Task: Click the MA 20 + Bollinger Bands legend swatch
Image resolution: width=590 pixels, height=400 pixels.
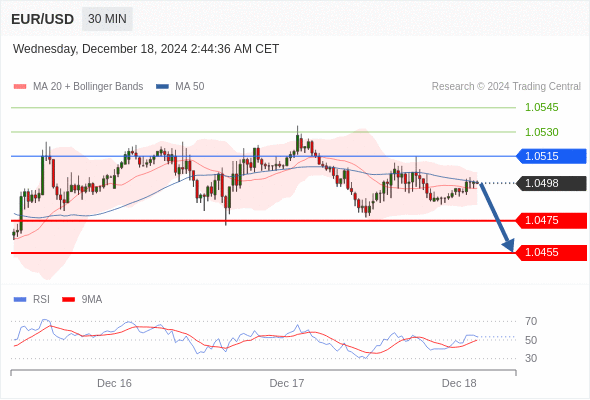Action: (20, 87)
